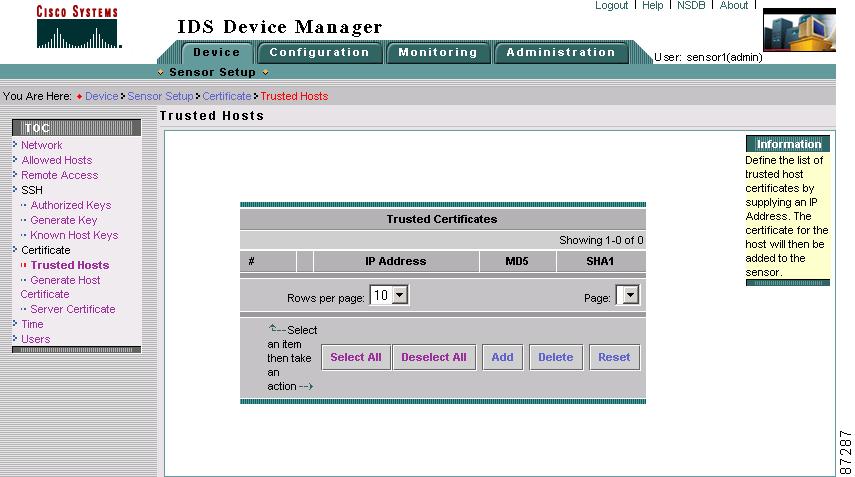Screen dimensions: 855x477
Task: Open the Page number dropdown
Action: 627,295
